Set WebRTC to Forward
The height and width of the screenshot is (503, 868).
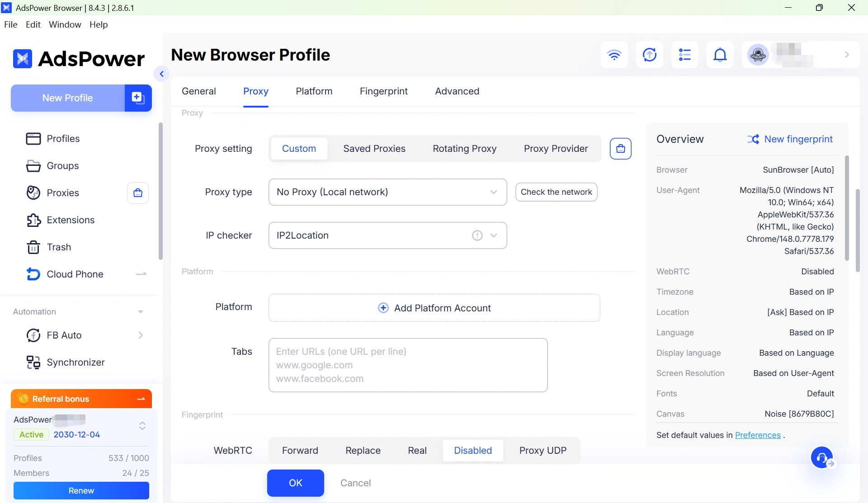[x=300, y=451]
